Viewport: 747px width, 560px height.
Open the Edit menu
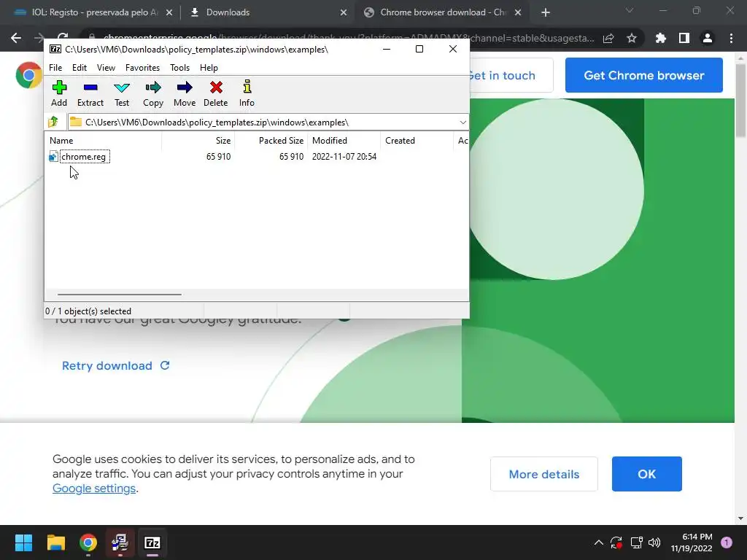[x=80, y=68]
